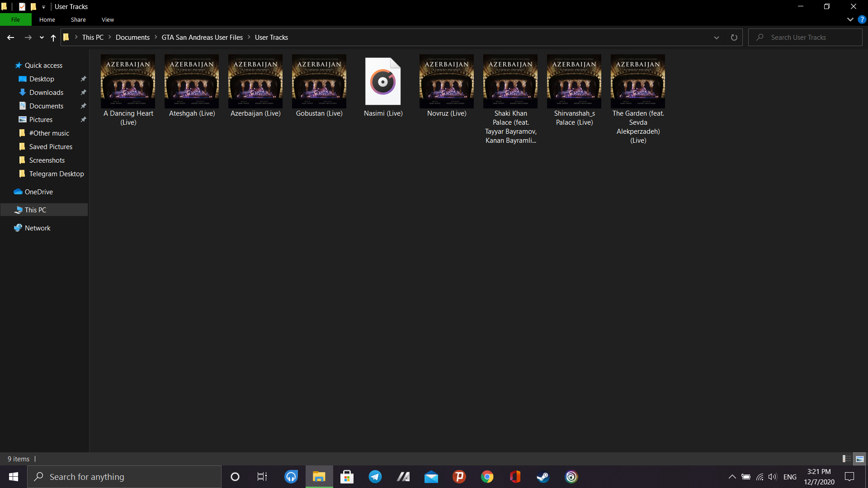Click the Up one level arrow
868x488 pixels.
point(53,38)
